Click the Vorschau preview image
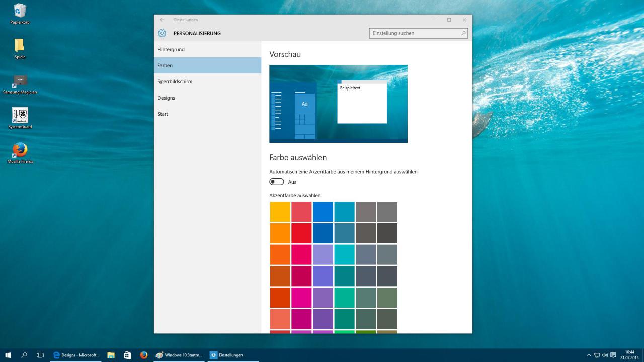Viewport: 644px width, 362px height. [338, 104]
